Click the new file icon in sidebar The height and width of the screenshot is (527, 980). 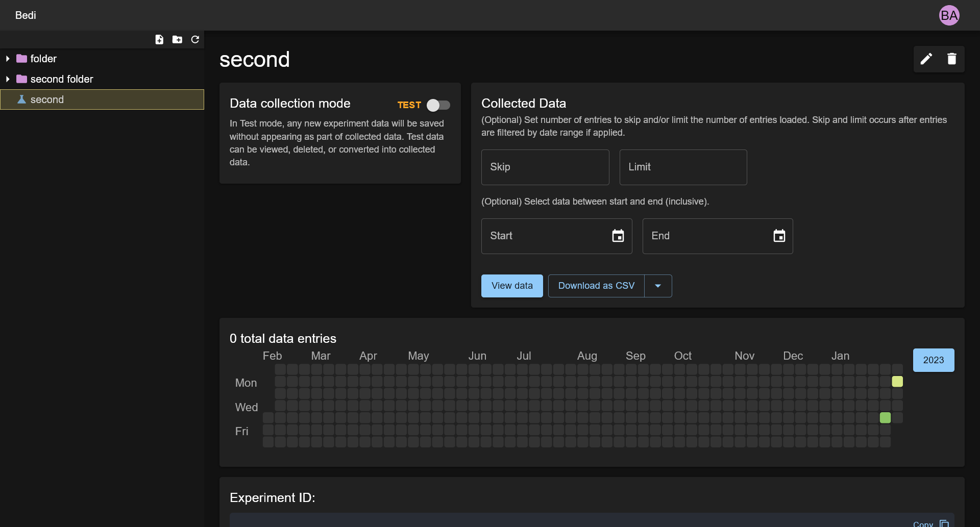(159, 40)
